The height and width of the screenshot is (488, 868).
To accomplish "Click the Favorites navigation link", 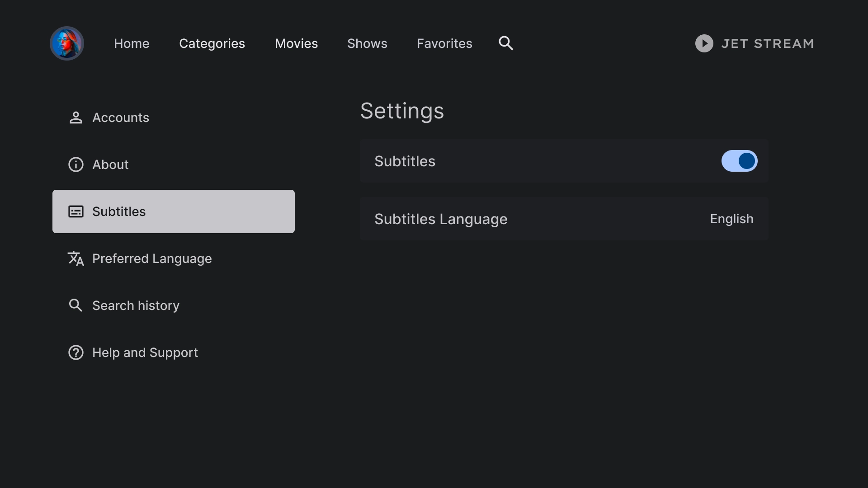I will pos(444,43).
